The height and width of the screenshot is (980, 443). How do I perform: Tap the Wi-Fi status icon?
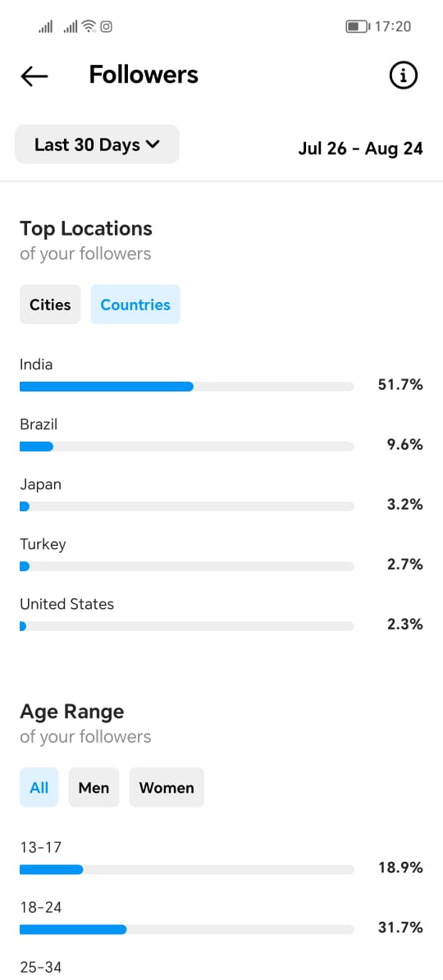click(x=89, y=26)
